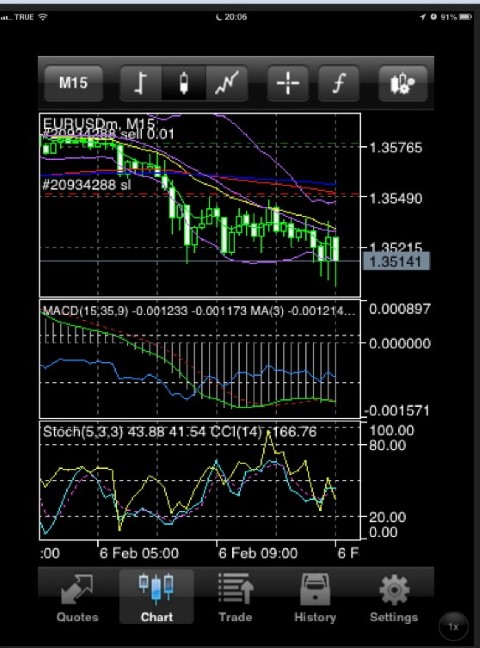The width and height of the screenshot is (480, 648).
Task: Select the Chart tab
Action: (x=156, y=598)
